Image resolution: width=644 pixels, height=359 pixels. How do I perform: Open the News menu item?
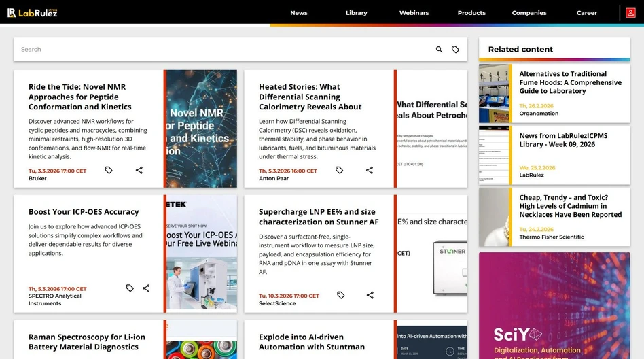tap(298, 13)
